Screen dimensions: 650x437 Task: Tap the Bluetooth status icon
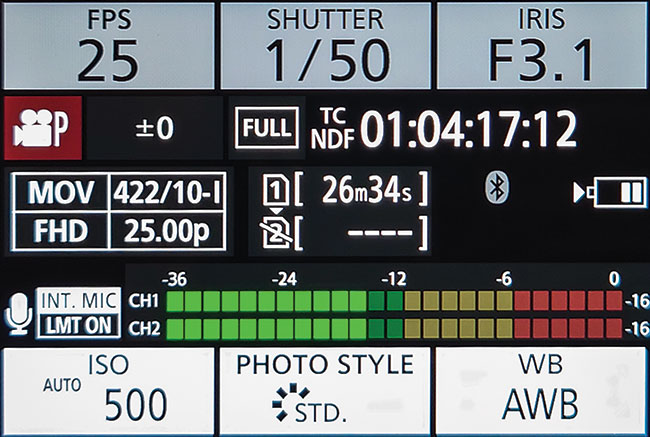pos(497,188)
